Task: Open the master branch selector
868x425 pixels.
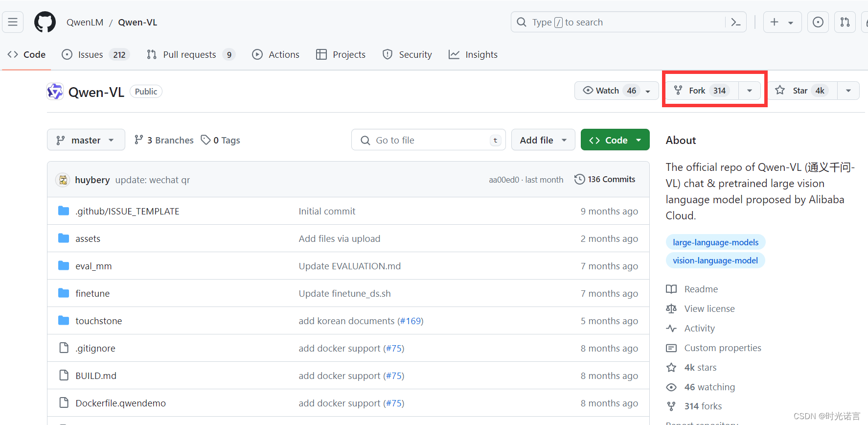Action: [x=86, y=140]
